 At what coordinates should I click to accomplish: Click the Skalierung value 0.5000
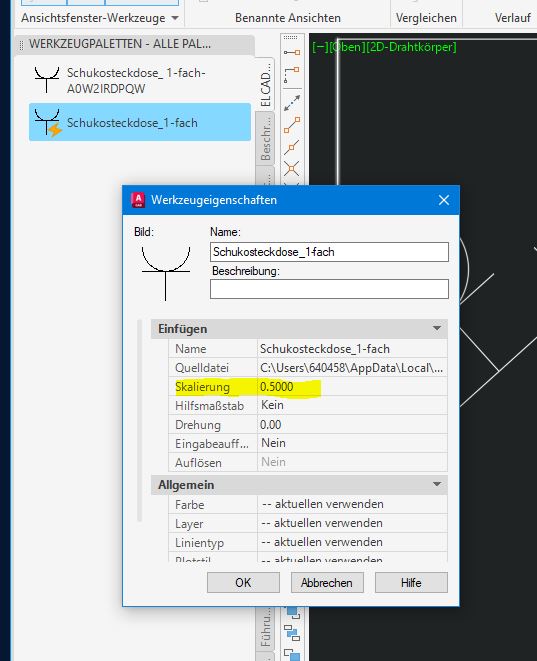(277, 387)
